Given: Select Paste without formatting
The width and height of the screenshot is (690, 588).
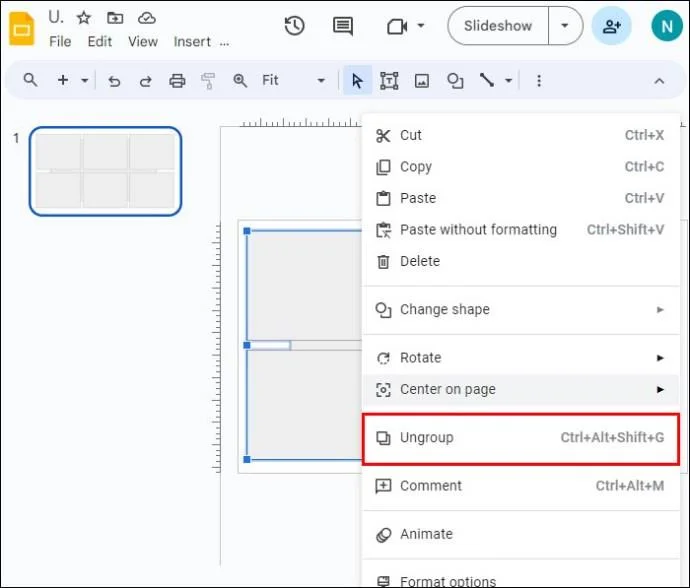Looking at the screenshot, I should click(521, 230).
